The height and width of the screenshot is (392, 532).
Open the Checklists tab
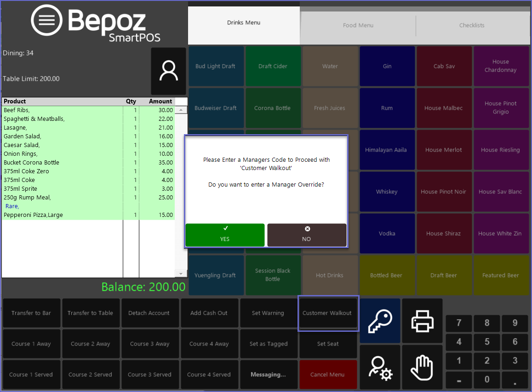point(472,25)
